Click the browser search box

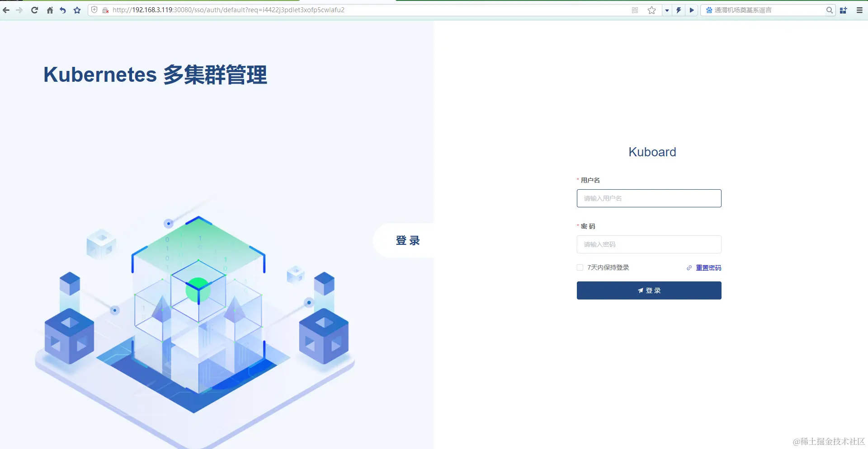coord(769,10)
